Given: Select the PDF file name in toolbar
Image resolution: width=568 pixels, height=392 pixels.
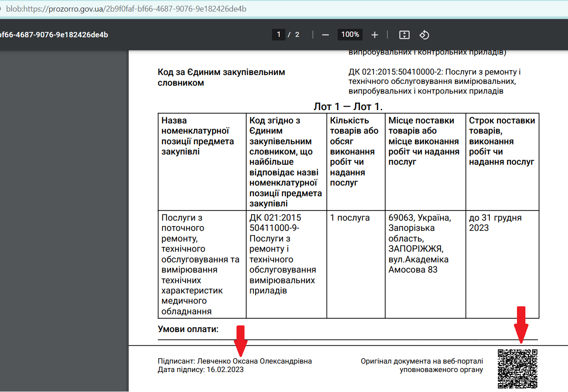Looking at the screenshot, I should point(53,35).
